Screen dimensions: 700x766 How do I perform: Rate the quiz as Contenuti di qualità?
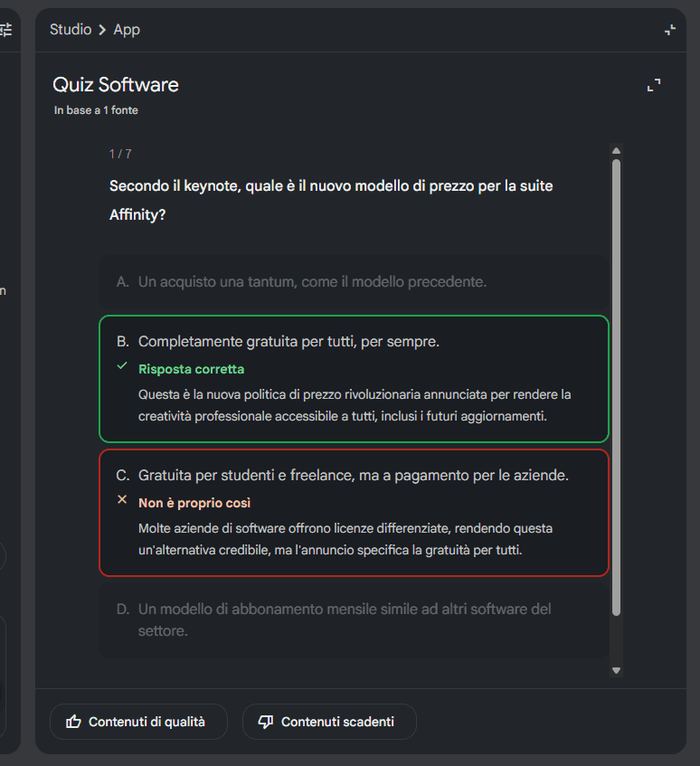pyautogui.click(x=137, y=722)
